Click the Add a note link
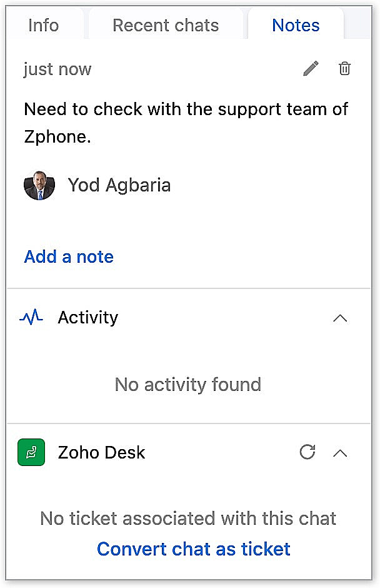This screenshot has width=380, height=588. pos(69,256)
